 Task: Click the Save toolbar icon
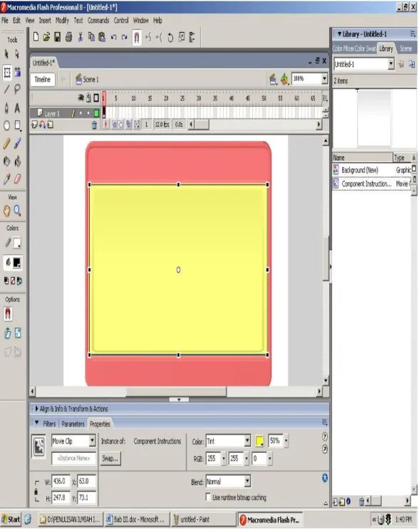58,37
